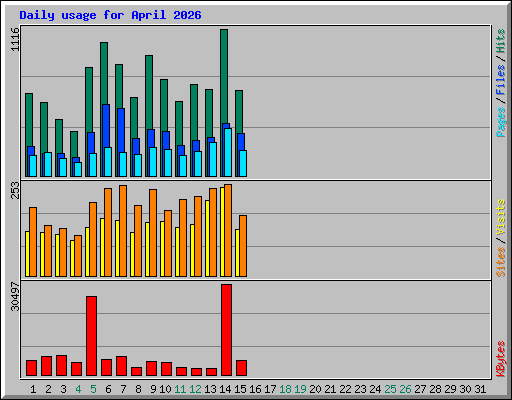Screen dimensions: 512x400
Task: Click green weekend day label 26
Action: point(405,389)
